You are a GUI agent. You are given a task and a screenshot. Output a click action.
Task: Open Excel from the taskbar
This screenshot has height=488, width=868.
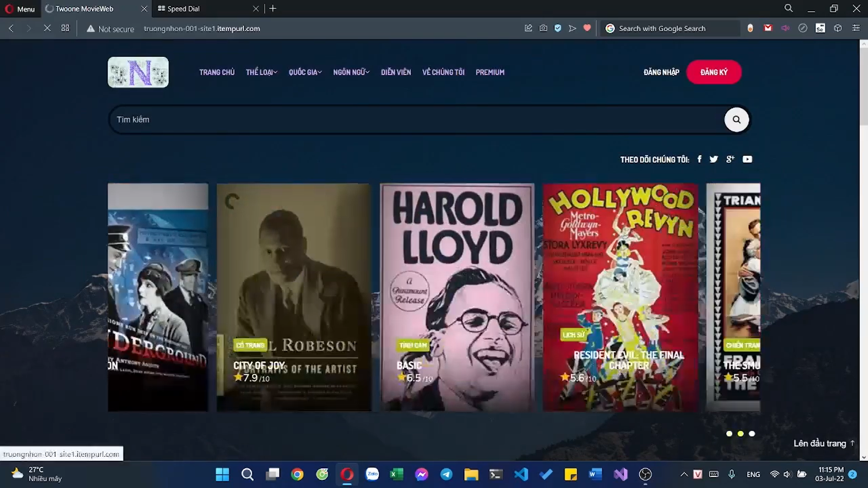[397, 474]
